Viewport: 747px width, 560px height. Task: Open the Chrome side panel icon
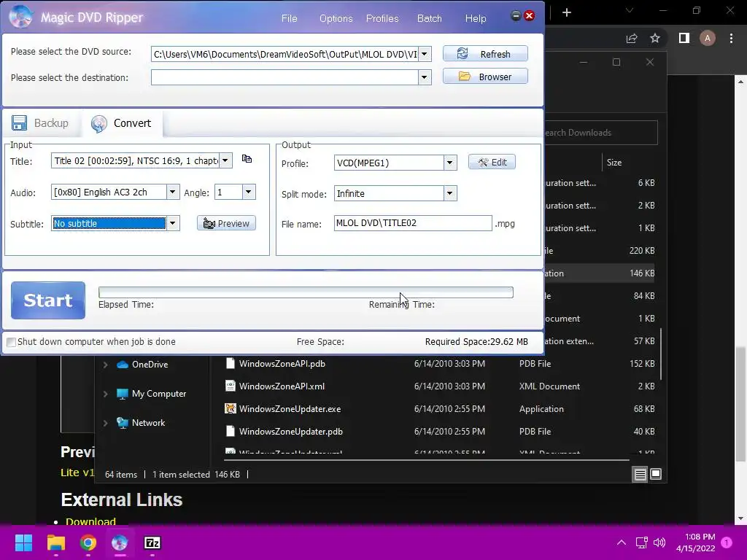tap(684, 38)
